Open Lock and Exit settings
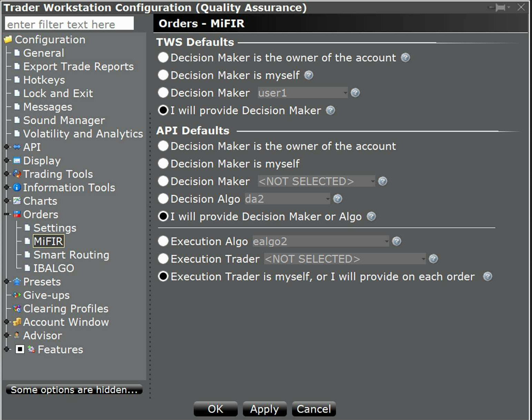Image resolution: width=532 pixels, height=420 pixels. [x=58, y=93]
